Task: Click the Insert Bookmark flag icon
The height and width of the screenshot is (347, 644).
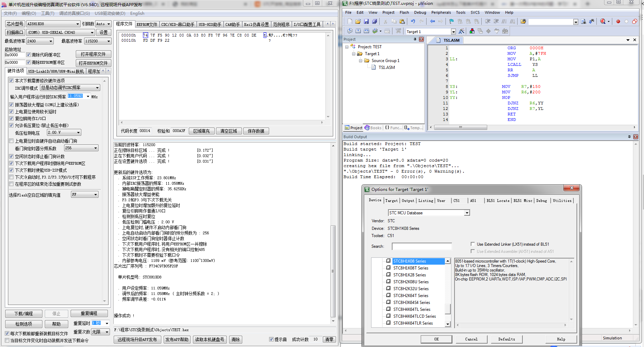Action: [451, 21]
